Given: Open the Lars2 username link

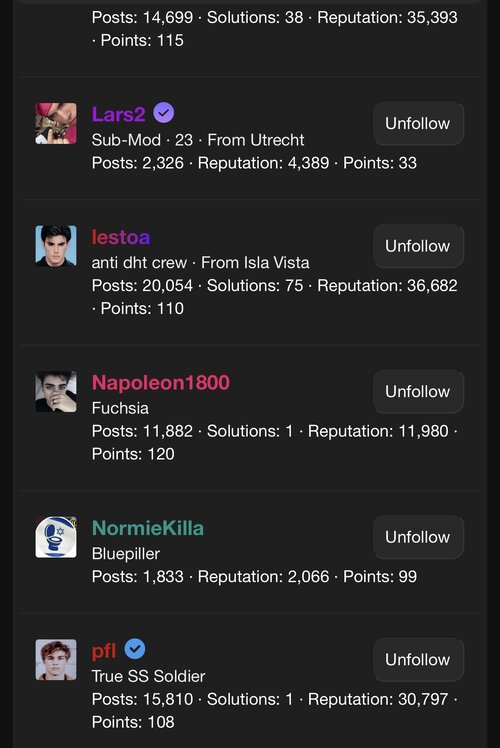Looking at the screenshot, I should (119, 114).
